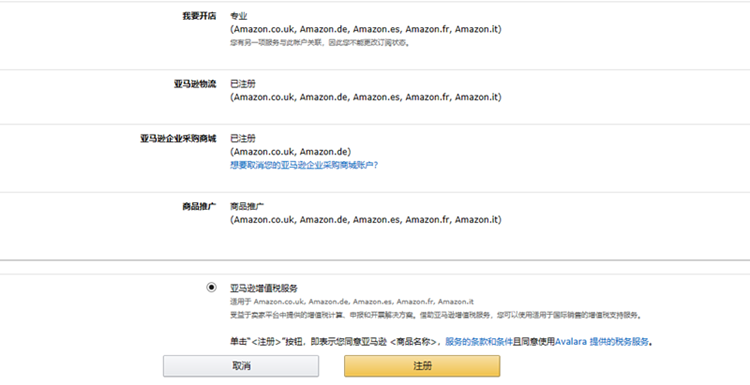Open 想要取消您的亚马逊企业采购商城账户? link
Image resolution: width=750 pixels, height=385 pixels.
tap(304, 165)
